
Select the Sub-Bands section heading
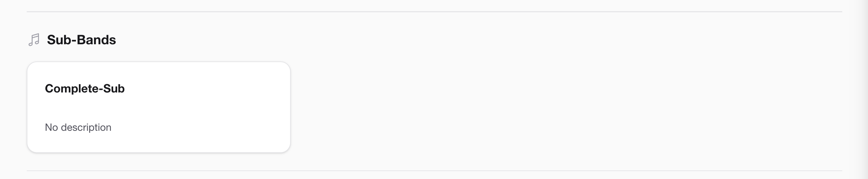coord(81,40)
